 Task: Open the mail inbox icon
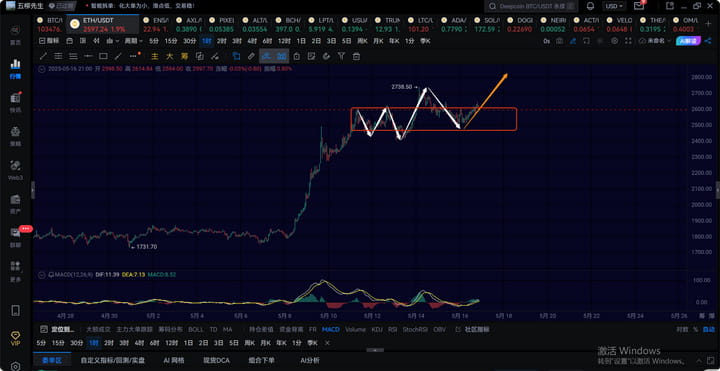tap(639, 6)
